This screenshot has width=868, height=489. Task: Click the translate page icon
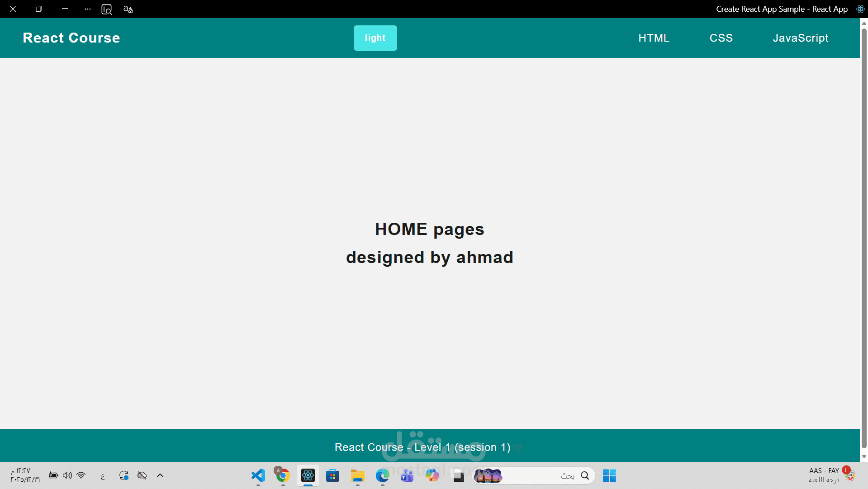tap(128, 9)
